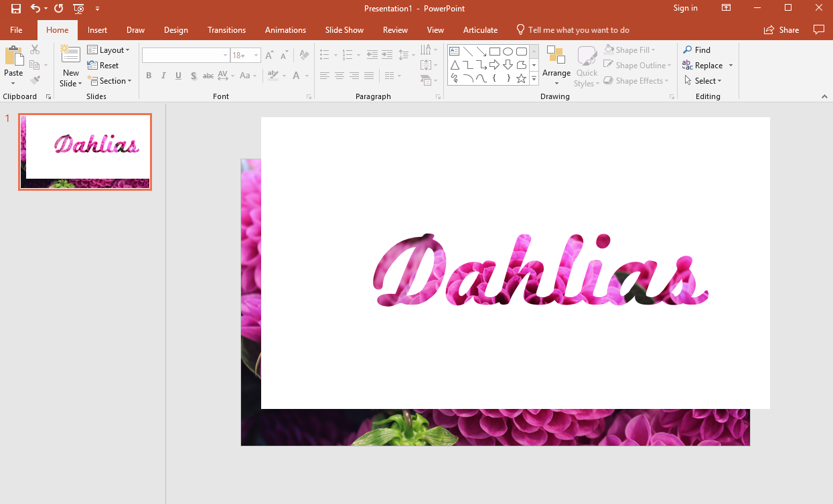
Task: Collapse the ribbon with the chevron arrow
Action: coord(824,97)
